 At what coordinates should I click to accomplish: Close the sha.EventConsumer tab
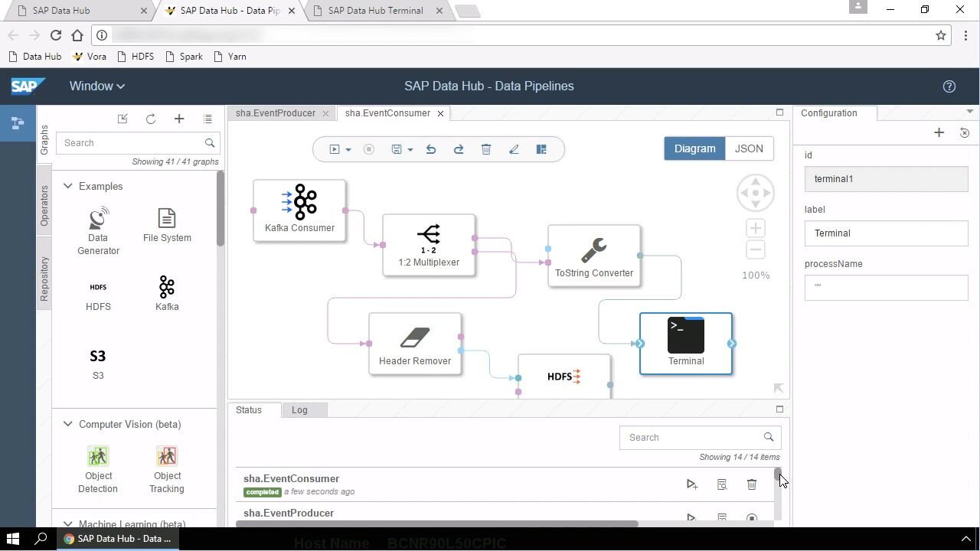[440, 113]
